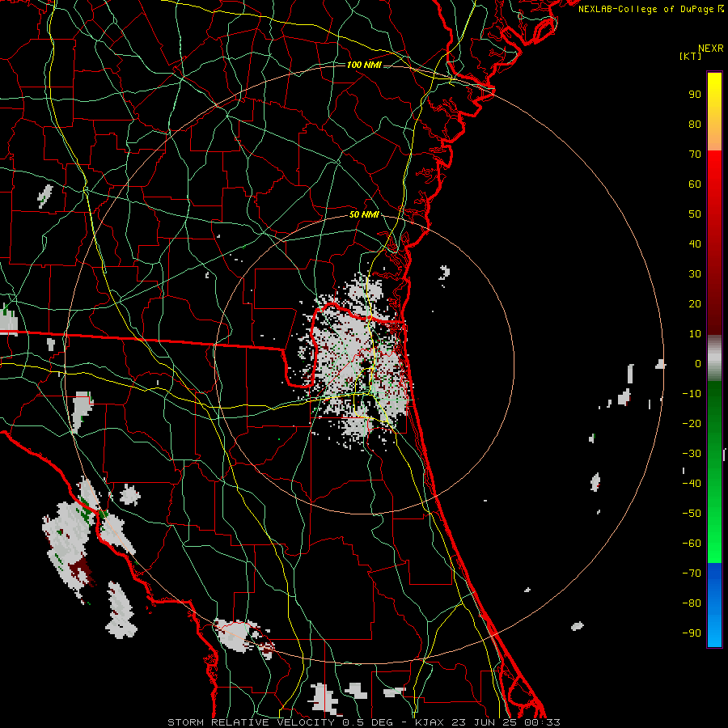Click the -30 value on velocity scale

692,454
